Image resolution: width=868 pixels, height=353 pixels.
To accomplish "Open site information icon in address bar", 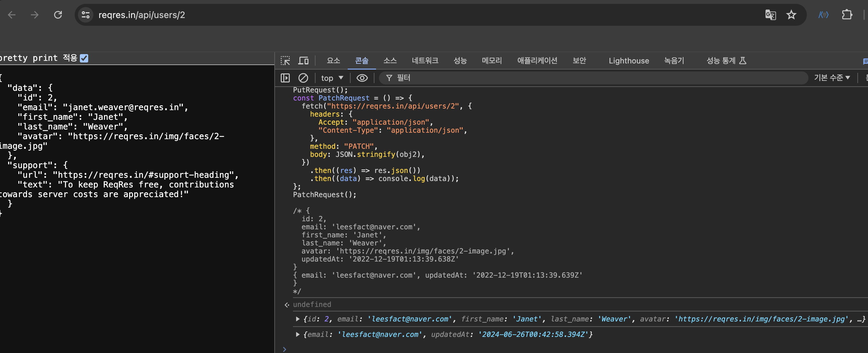I will point(86,15).
